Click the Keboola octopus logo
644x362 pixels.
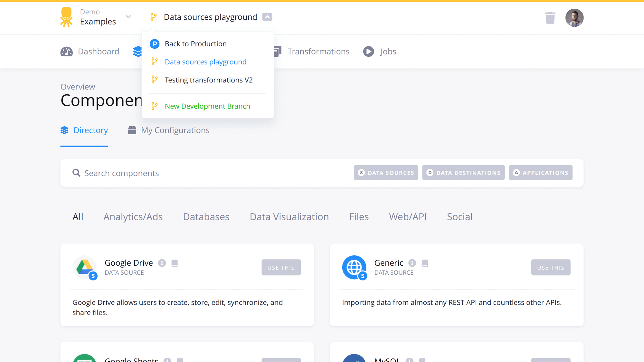(66, 17)
